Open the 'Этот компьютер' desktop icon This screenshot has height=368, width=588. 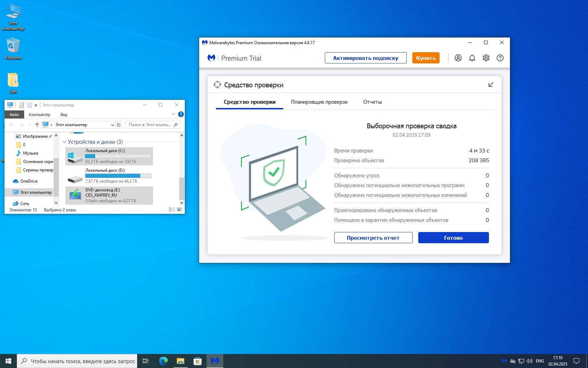[13, 18]
